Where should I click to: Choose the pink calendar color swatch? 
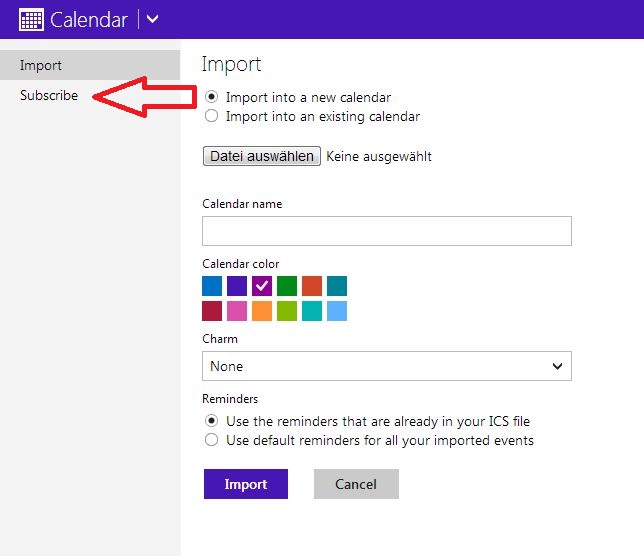[237, 311]
